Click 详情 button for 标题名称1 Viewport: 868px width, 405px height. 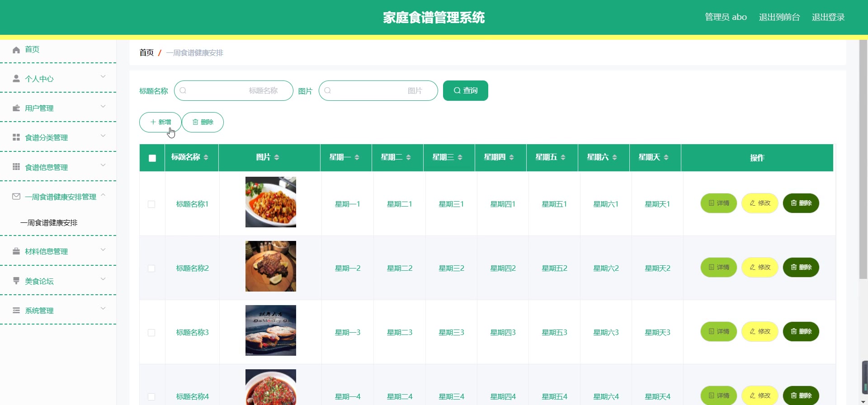[x=719, y=203]
